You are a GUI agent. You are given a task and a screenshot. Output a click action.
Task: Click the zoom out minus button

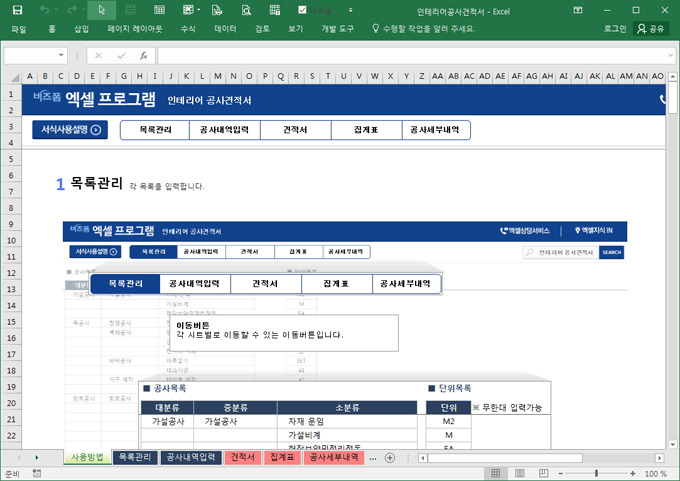[561, 474]
